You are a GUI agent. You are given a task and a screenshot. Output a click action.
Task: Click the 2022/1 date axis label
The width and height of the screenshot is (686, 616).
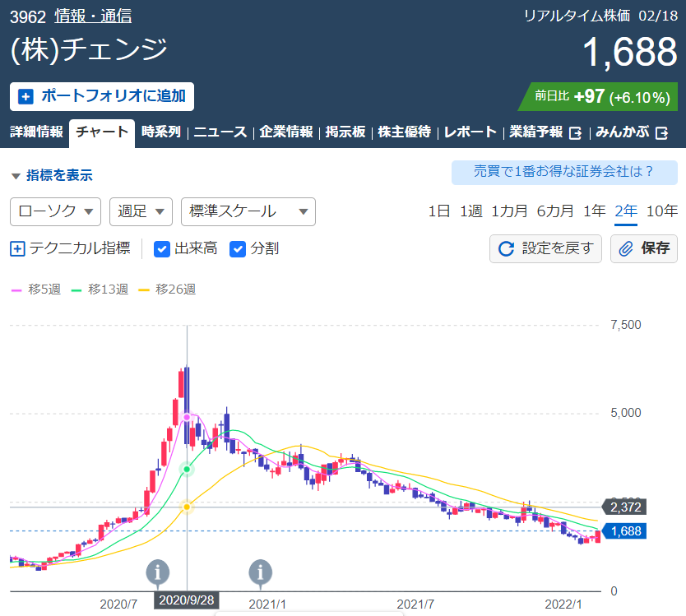click(x=563, y=604)
